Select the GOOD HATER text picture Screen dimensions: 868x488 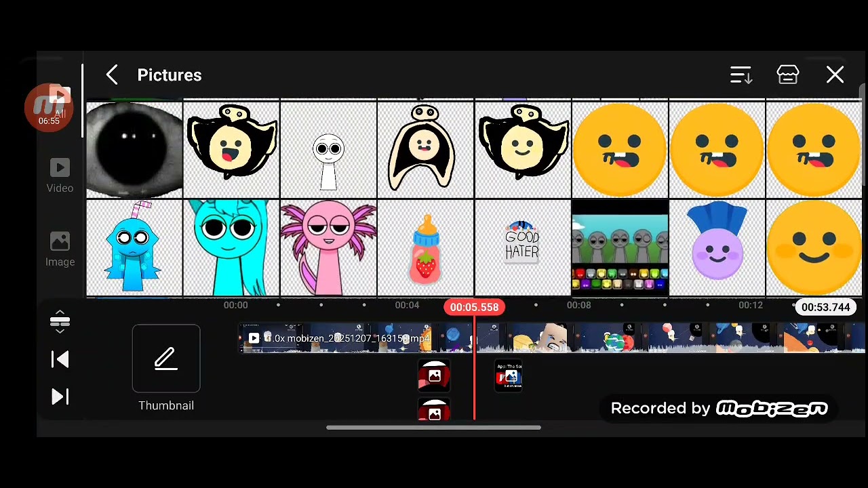click(x=522, y=248)
